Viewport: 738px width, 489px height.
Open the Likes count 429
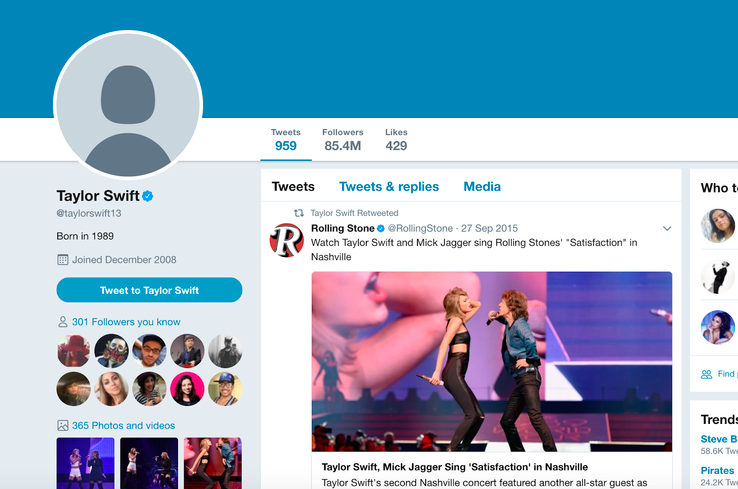click(x=396, y=140)
